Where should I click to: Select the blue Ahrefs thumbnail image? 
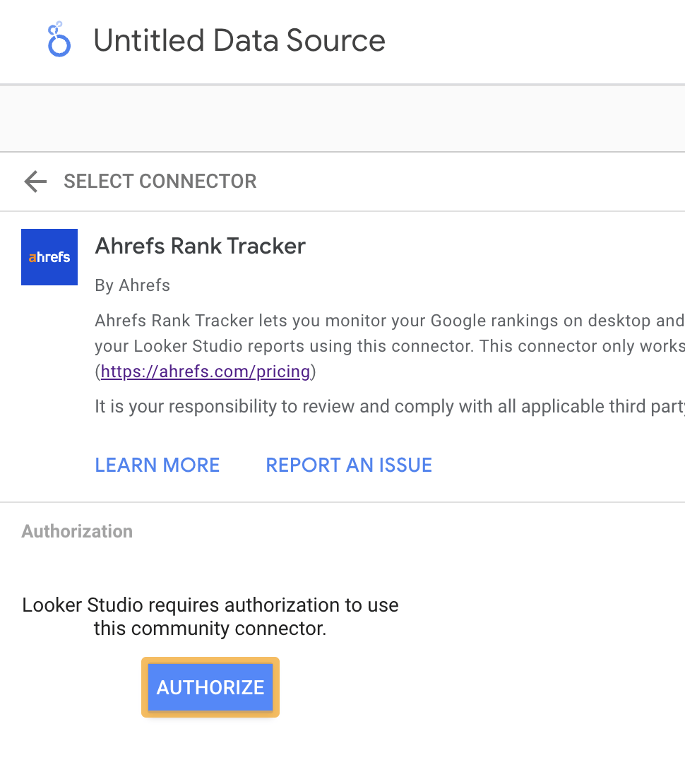click(49, 256)
